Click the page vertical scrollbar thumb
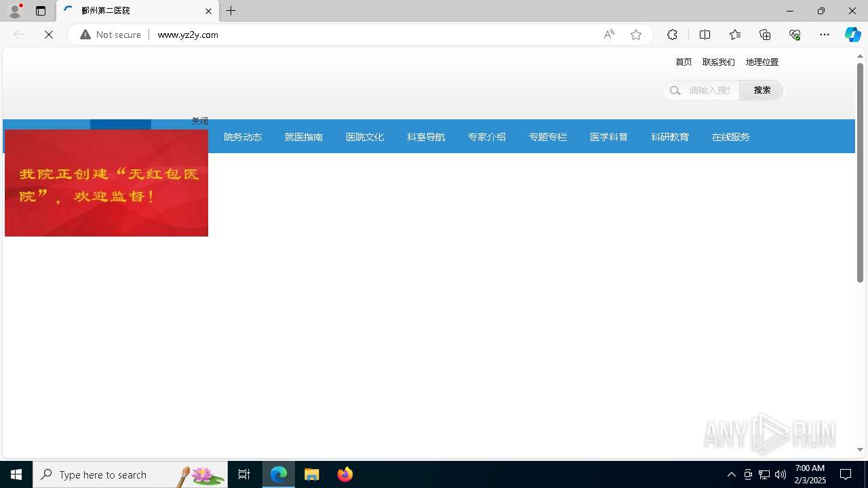This screenshot has width=868, height=488. point(860,173)
